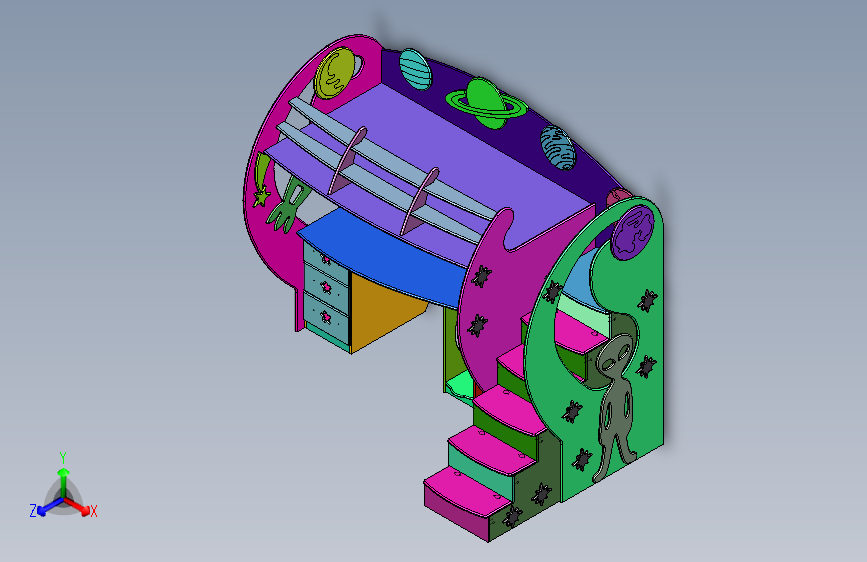Select the blue swirled planet on purple panel
Image resolution: width=867 pixels, height=562 pixels.
coord(557,147)
